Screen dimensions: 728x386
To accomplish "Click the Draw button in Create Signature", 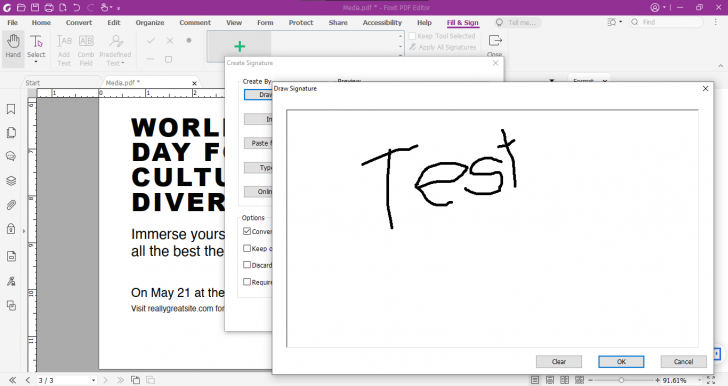I will (x=258, y=94).
